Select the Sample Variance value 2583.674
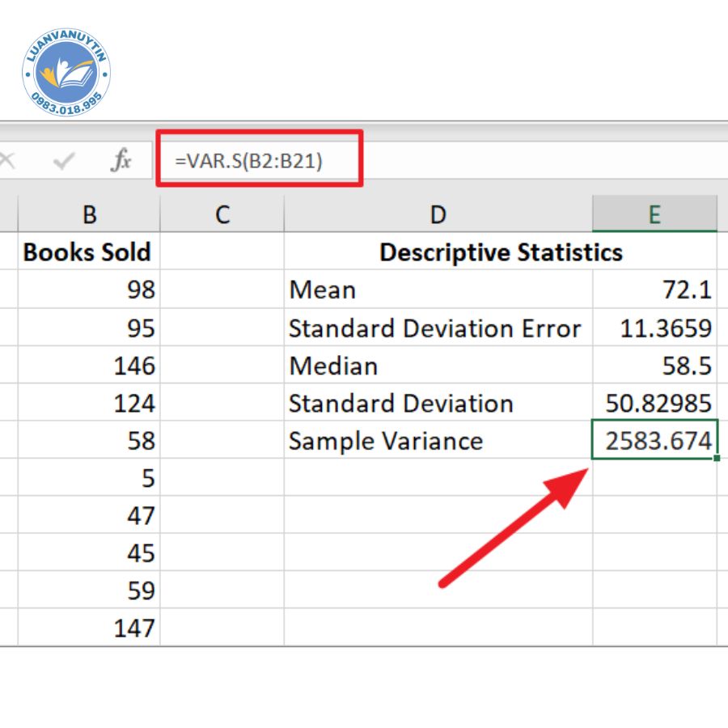This screenshot has width=728, height=728. tap(654, 441)
